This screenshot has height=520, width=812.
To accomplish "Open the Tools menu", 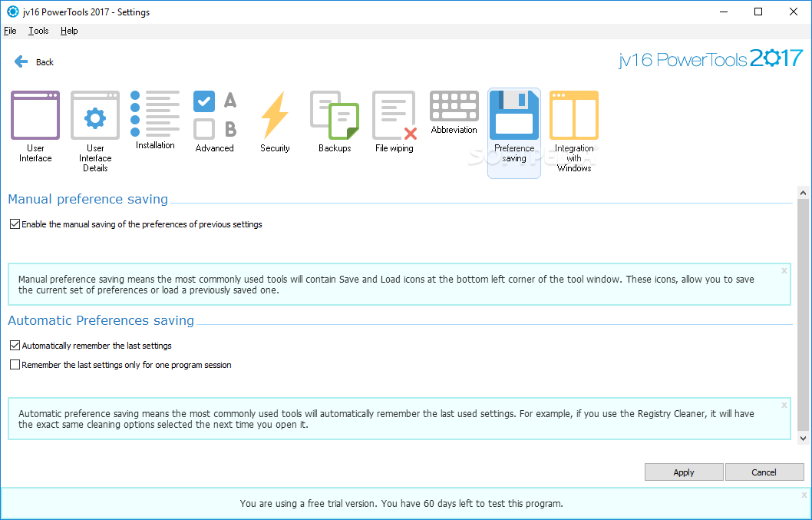I will coord(38,31).
